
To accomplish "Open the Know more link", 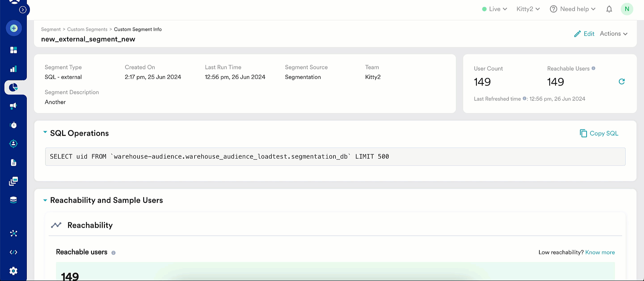I will pos(600,252).
